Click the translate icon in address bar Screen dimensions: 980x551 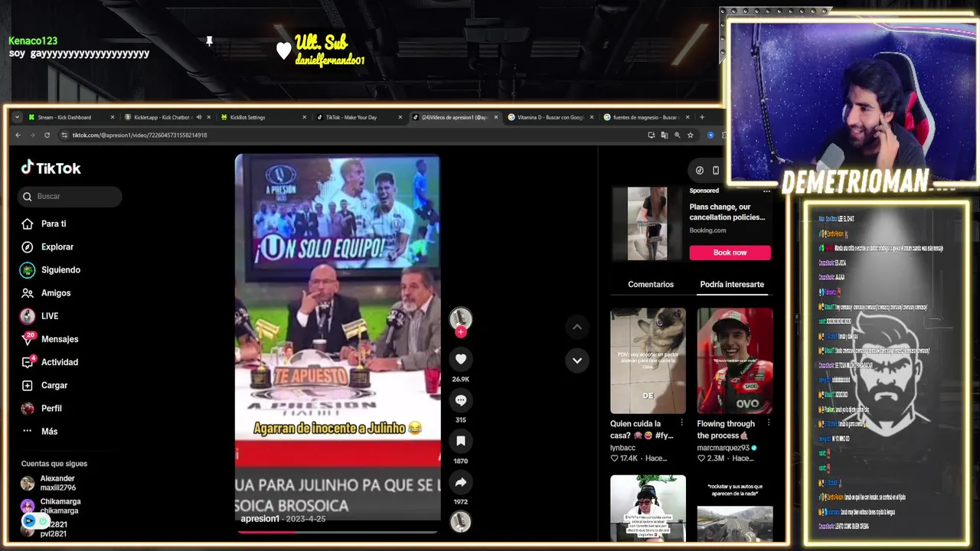pyautogui.click(x=664, y=135)
